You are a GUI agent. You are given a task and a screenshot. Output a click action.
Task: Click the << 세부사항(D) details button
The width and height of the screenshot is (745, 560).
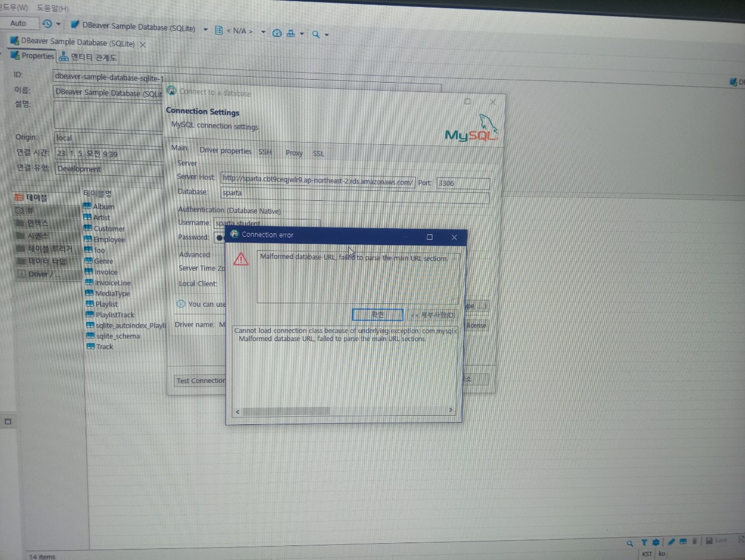[x=432, y=315]
